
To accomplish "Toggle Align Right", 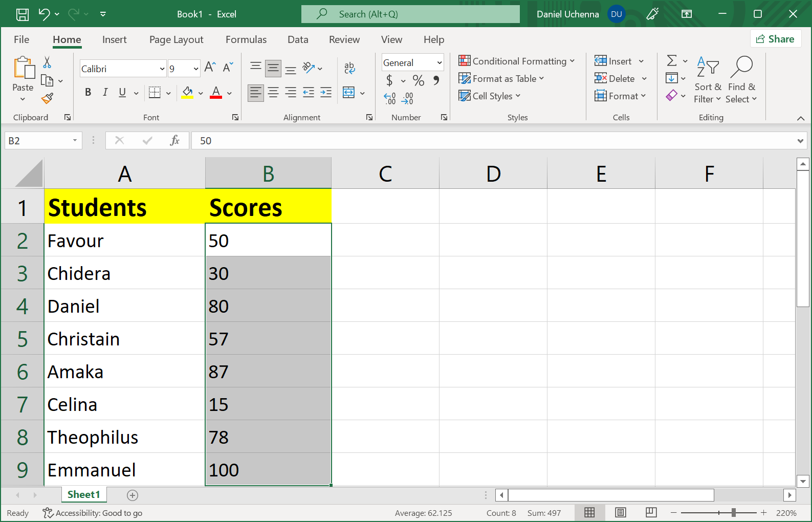I will (291, 93).
